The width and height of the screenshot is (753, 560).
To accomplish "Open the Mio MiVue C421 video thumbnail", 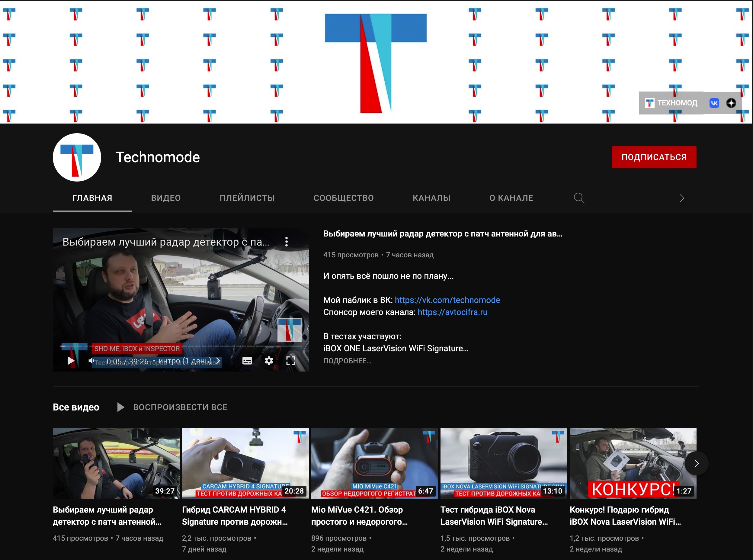I will click(374, 463).
